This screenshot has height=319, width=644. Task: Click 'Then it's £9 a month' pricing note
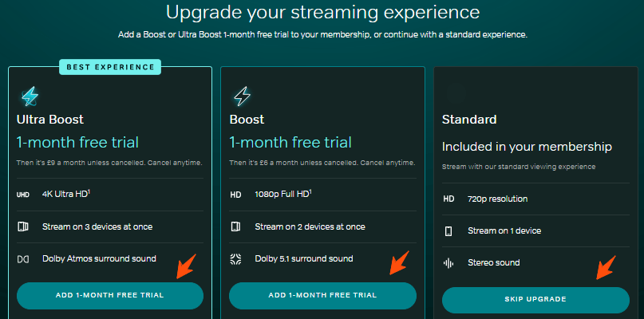tap(109, 163)
